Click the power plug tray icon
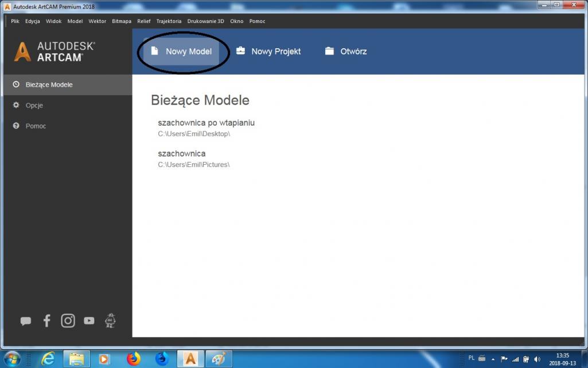The width and height of the screenshot is (588, 368). pos(526,359)
